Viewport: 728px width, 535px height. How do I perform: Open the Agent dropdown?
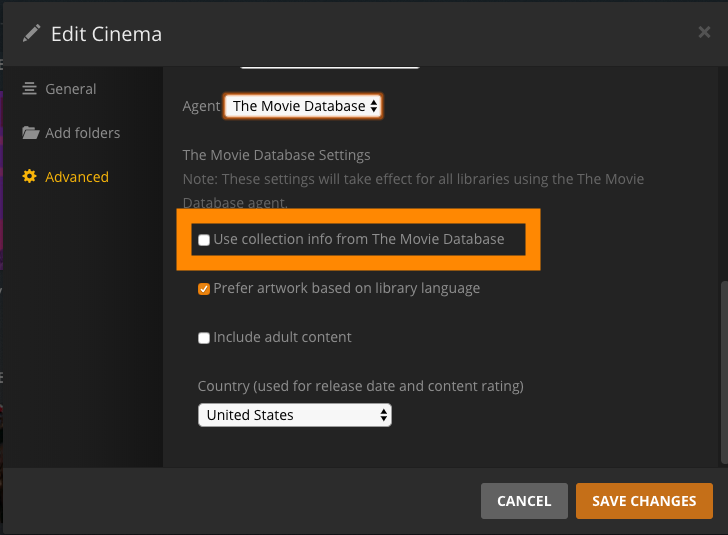point(303,106)
